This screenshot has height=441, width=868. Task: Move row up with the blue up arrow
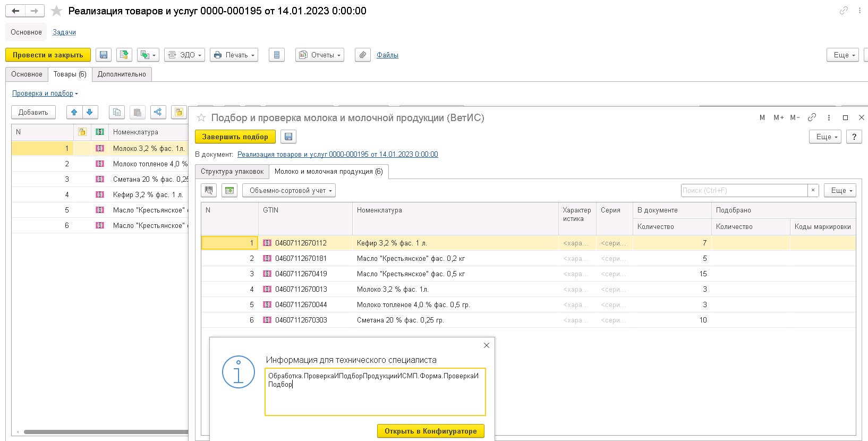74,112
